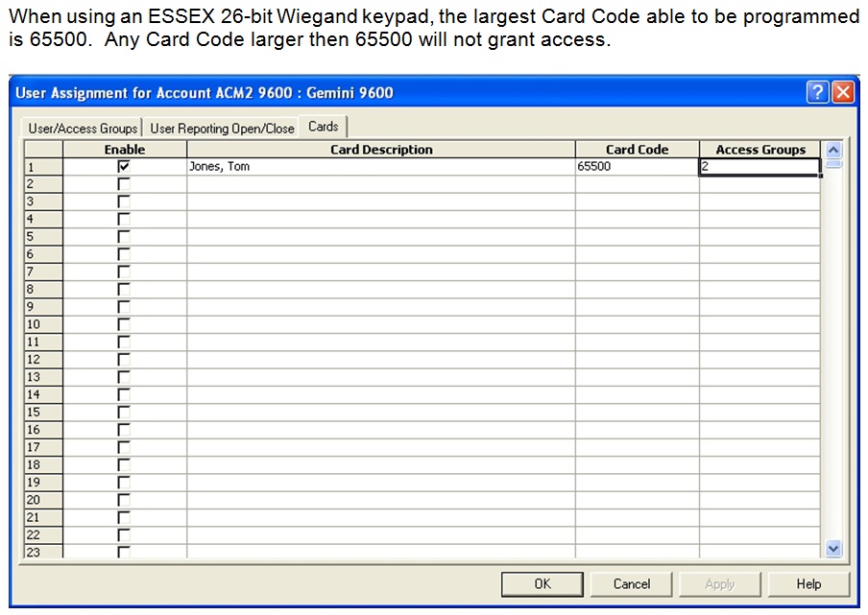
Task: Check the Enable box for row 20
Action: coord(124,500)
